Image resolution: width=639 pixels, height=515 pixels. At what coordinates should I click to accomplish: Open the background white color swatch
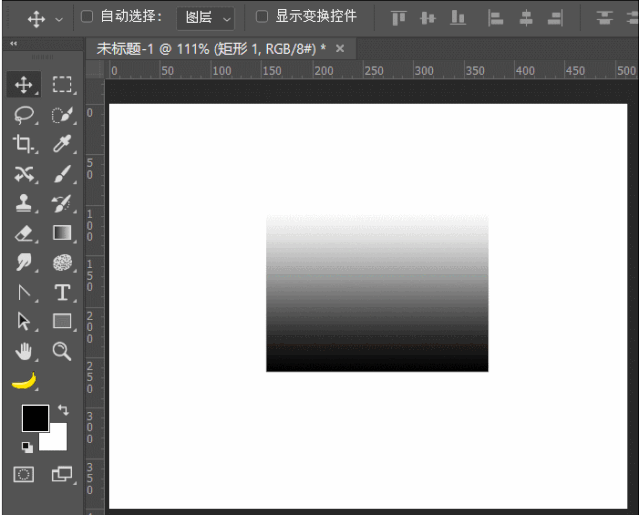click(x=56, y=440)
